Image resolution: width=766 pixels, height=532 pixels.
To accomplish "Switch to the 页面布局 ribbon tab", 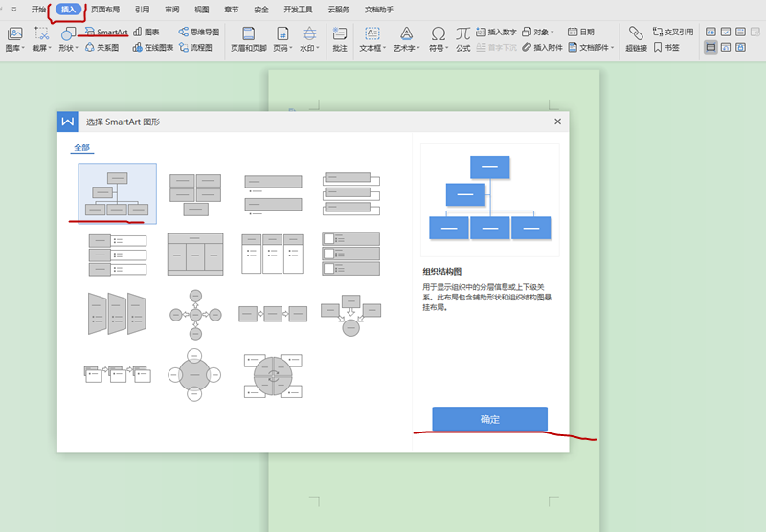I will click(105, 10).
